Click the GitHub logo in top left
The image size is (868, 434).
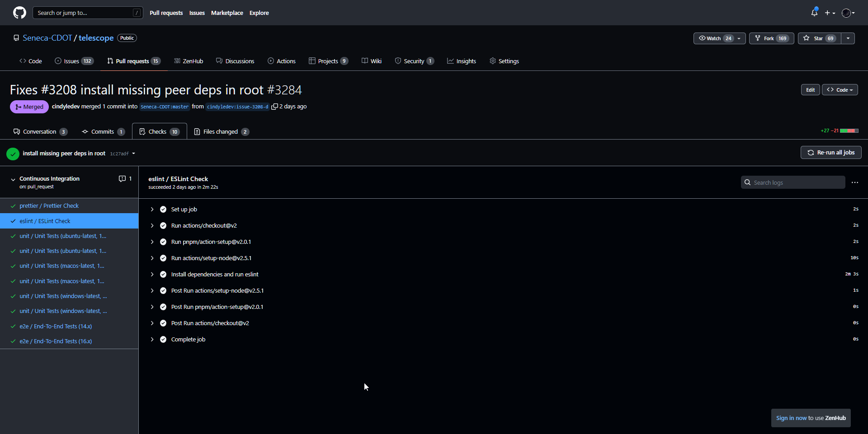[x=19, y=13]
